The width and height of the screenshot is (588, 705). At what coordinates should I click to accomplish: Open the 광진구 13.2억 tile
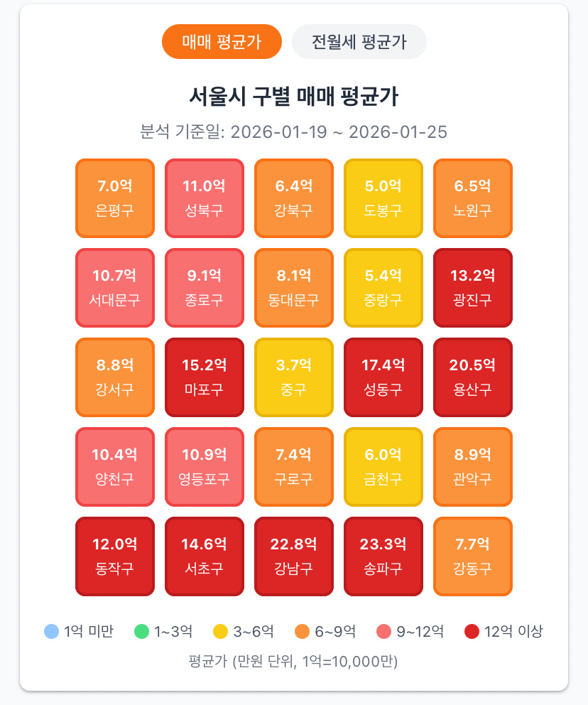[x=472, y=288]
